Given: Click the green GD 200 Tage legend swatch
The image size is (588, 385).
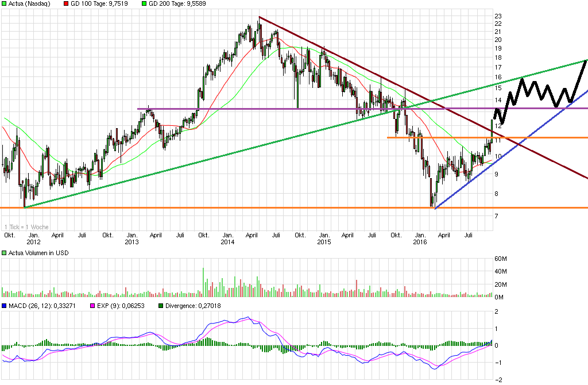Looking at the screenshot, I should [x=144, y=4].
